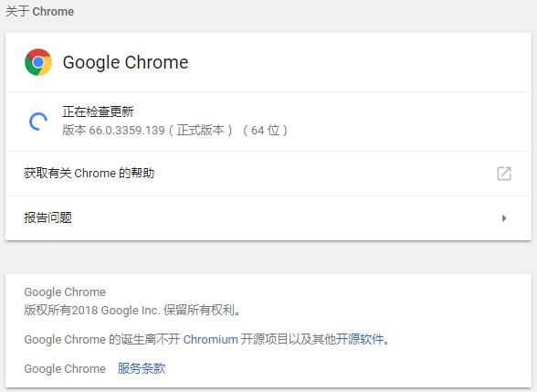537x392 pixels.
Task: Click the 开源项目以及其他 phrase after Chromium
Action: point(288,339)
